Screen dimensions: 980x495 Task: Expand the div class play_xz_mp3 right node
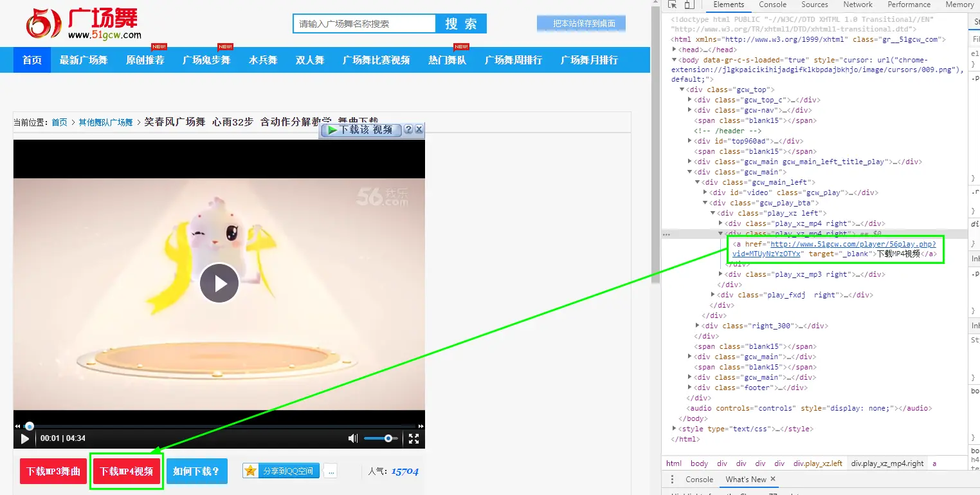point(721,274)
